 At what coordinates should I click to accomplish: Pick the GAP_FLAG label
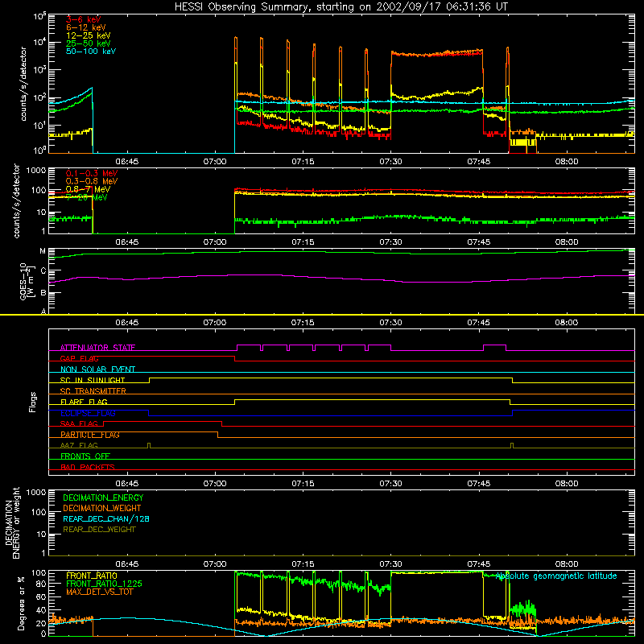click(x=79, y=358)
